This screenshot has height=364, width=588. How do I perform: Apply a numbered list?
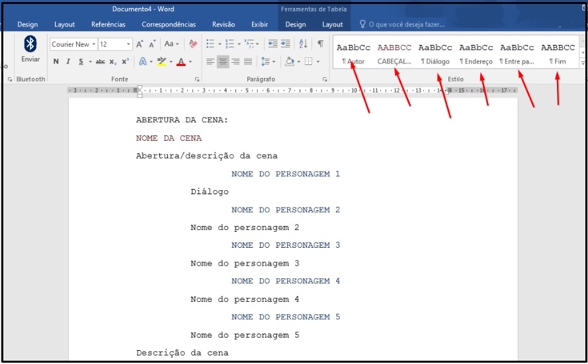click(x=230, y=44)
